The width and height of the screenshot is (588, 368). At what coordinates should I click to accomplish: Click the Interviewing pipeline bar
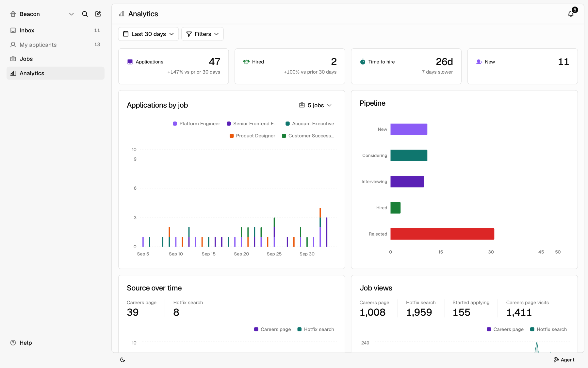407,182
